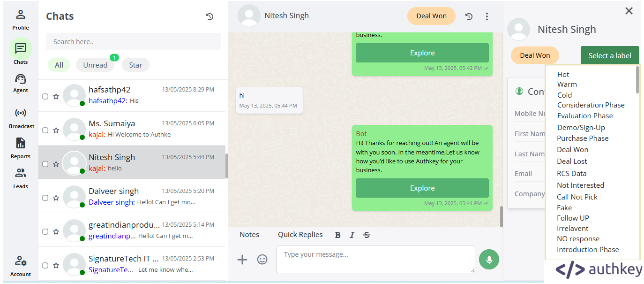Choose Deal Lost label

click(x=572, y=161)
